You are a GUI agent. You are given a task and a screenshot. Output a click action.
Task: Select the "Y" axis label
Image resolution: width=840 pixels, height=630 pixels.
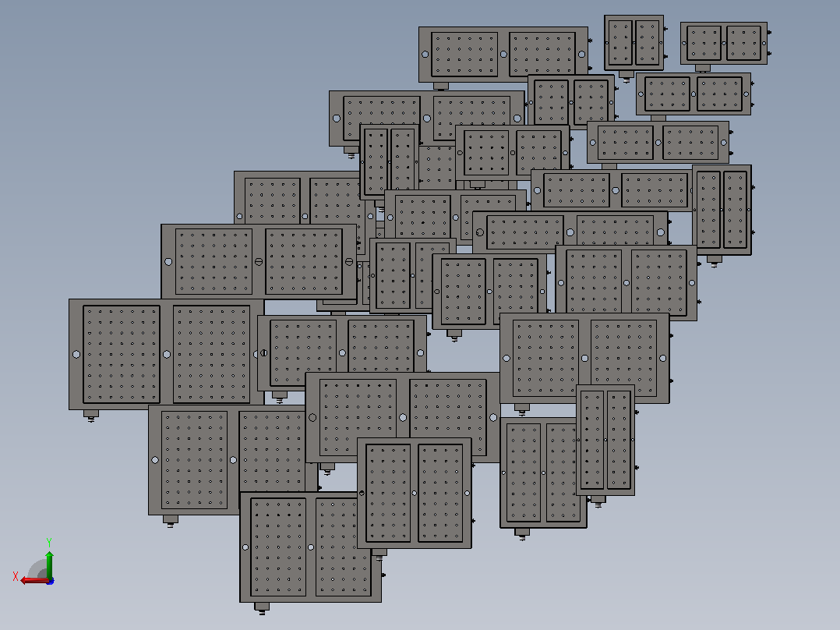pos(49,542)
